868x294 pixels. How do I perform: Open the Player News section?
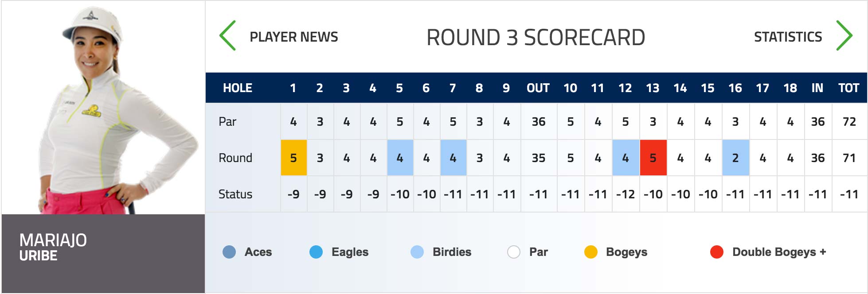293,37
